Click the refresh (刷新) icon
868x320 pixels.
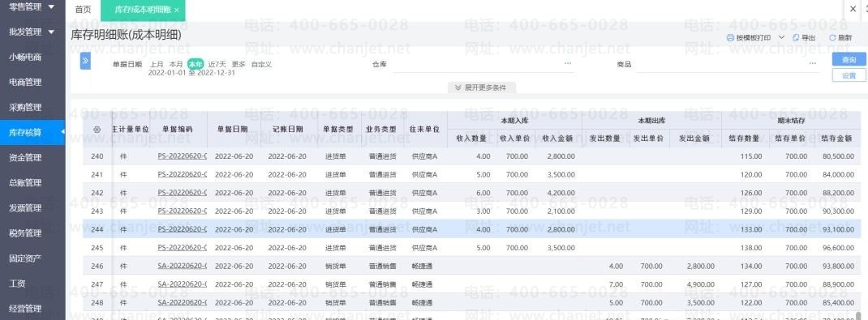[x=831, y=37]
